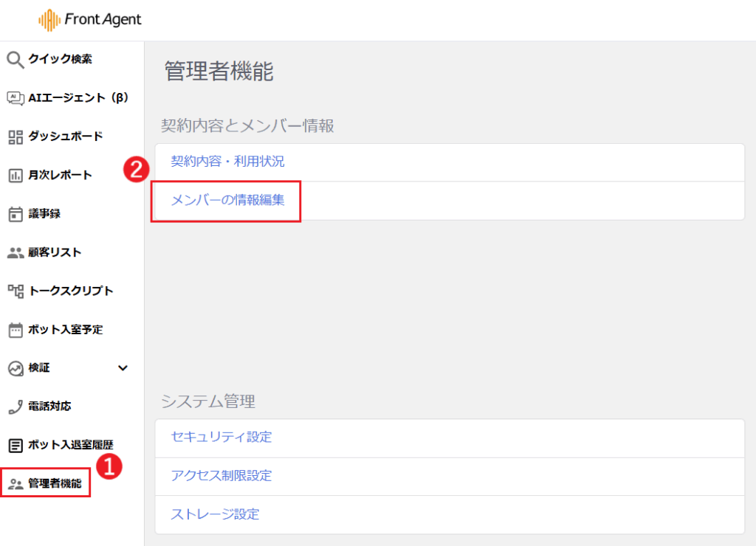Open the ストレージ設定 link
The height and width of the screenshot is (546, 756).
click(x=215, y=514)
